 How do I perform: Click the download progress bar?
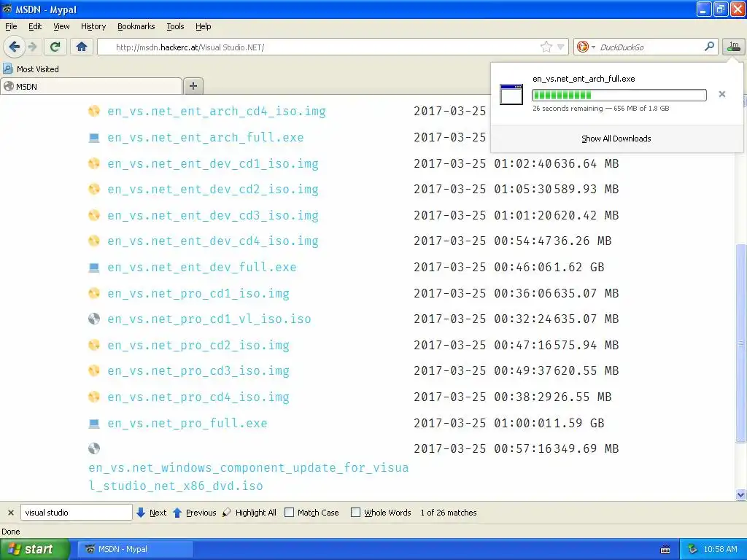(x=619, y=96)
